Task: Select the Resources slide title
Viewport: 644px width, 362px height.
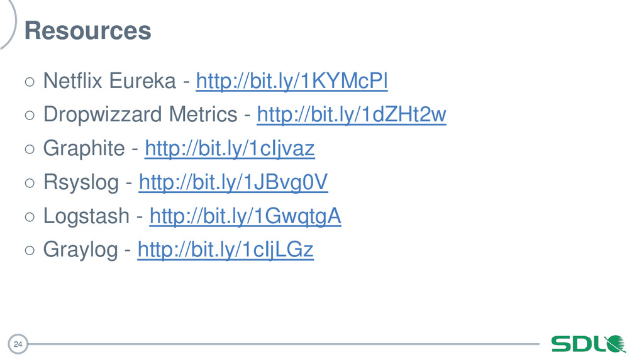Action: click(88, 30)
